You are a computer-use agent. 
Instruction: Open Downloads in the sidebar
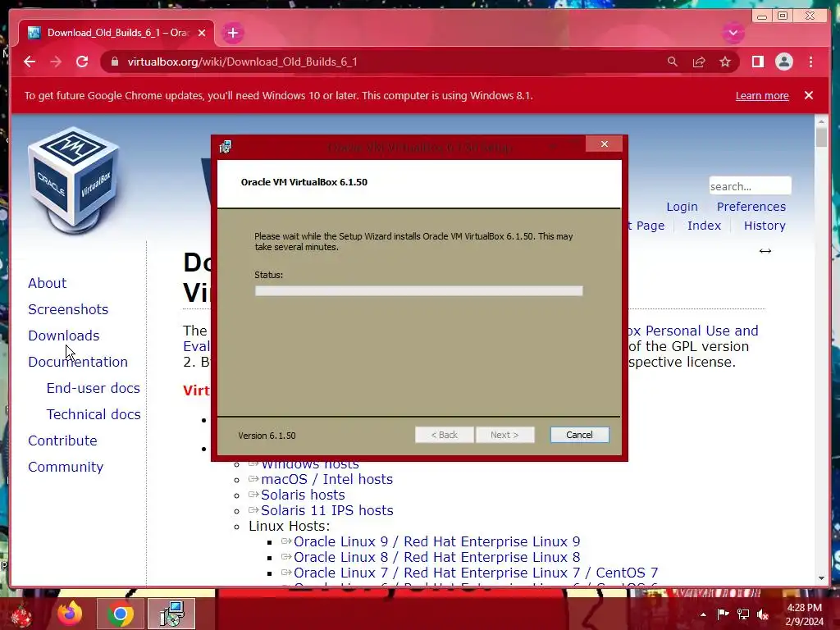tap(64, 336)
